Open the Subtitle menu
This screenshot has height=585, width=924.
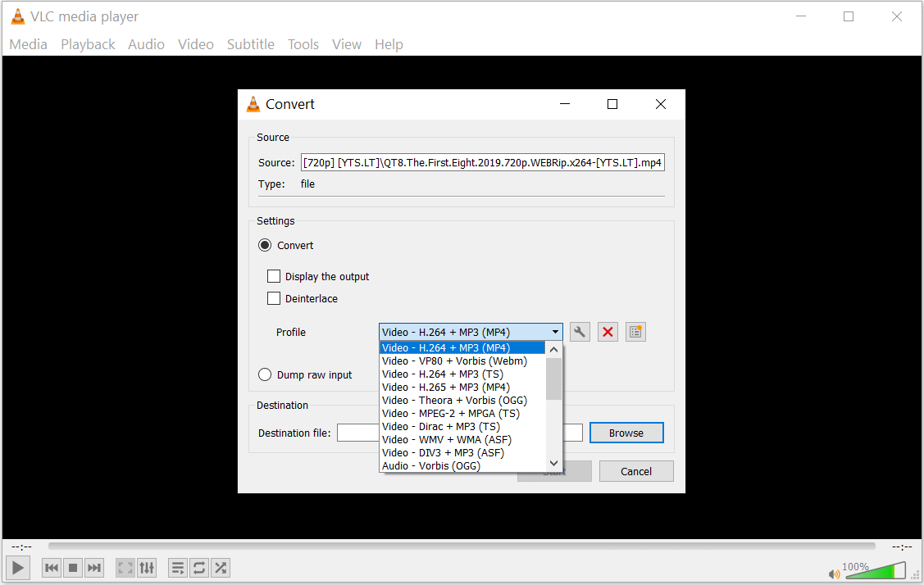coord(250,44)
